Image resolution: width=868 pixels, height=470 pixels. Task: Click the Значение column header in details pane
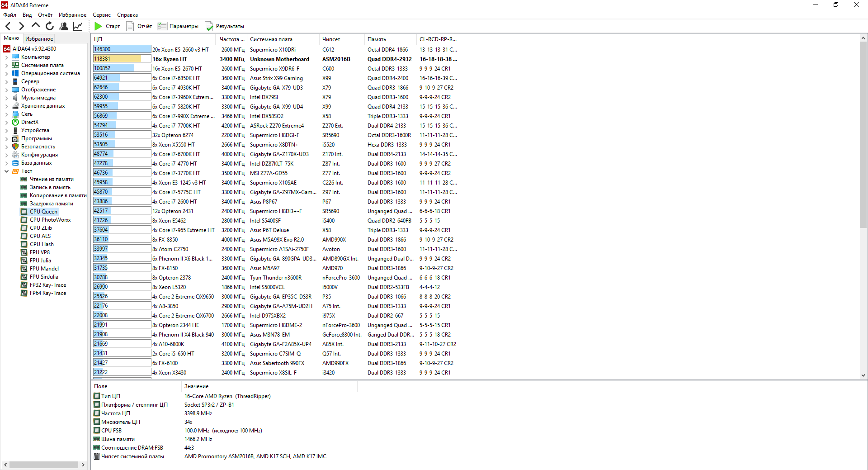point(269,386)
